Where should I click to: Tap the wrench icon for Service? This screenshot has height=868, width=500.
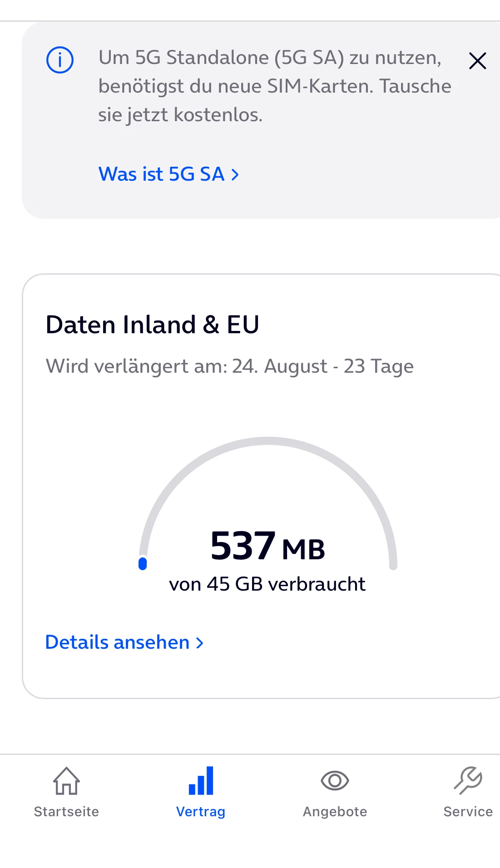coord(468,781)
